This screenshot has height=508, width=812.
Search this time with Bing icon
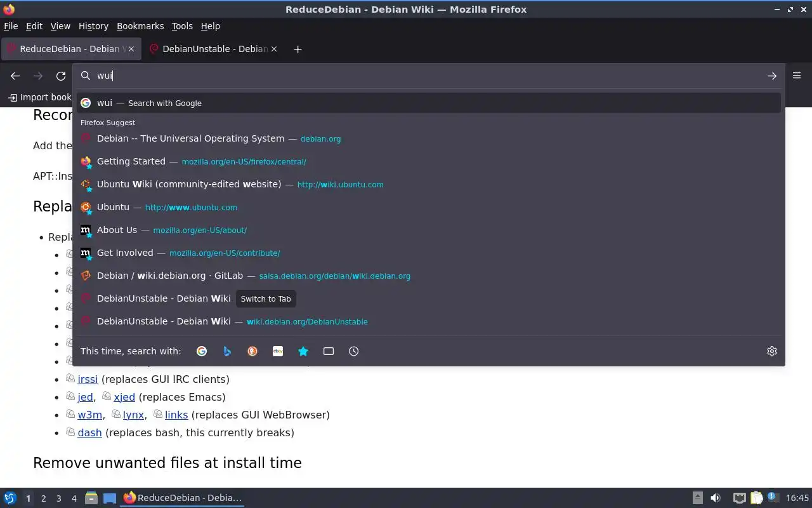(x=227, y=351)
